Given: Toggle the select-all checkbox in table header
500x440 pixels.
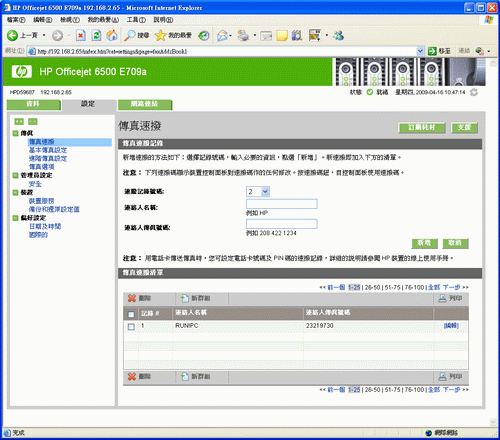Looking at the screenshot, I should [131, 314].
